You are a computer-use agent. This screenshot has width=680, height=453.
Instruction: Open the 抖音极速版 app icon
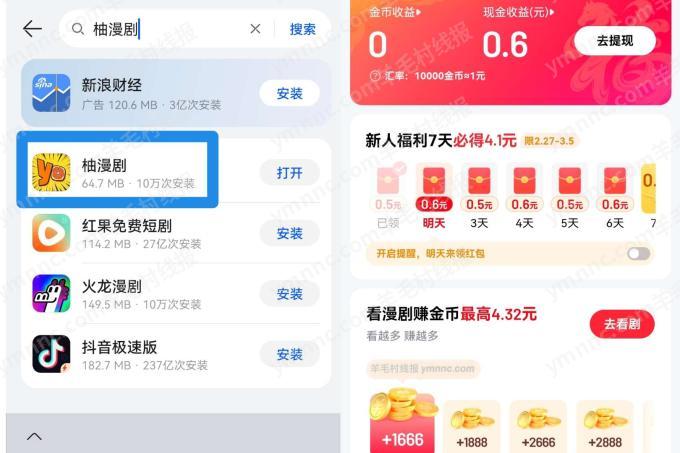pyautogui.click(x=51, y=354)
